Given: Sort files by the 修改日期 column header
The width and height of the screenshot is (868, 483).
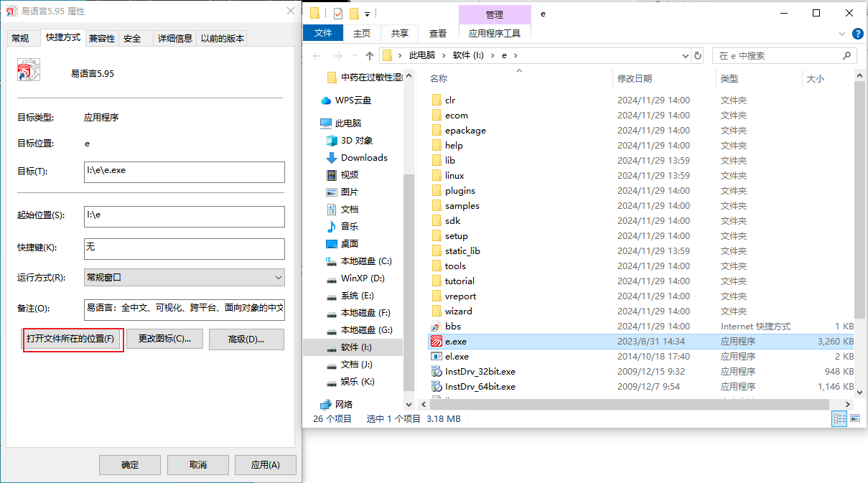Looking at the screenshot, I should point(635,79).
